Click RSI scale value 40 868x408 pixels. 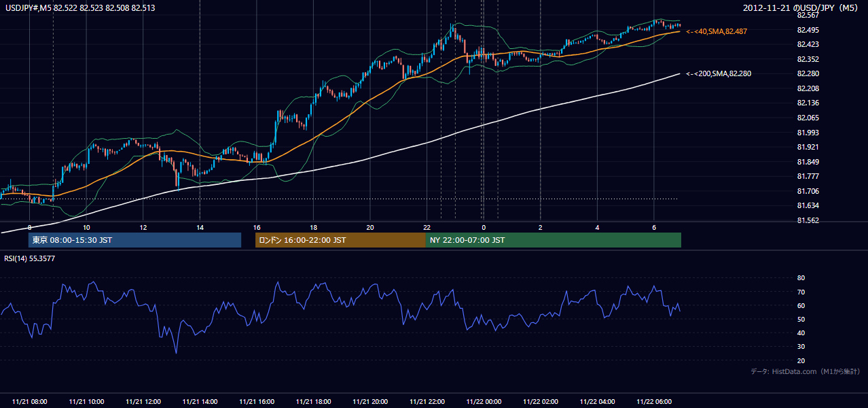click(x=801, y=333)
